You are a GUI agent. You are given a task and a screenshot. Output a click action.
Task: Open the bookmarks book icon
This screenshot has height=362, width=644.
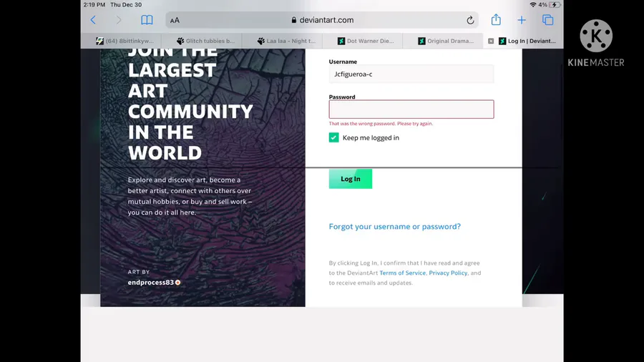[147, 20]
